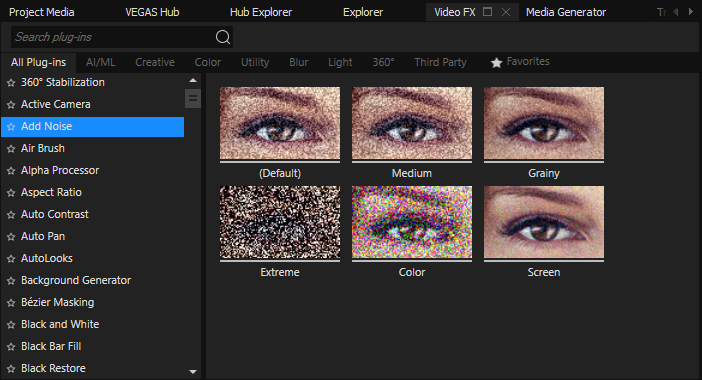The image size is (702, 380).
Task: Select AutoLooks plug-in
Action: click(47, 258)
